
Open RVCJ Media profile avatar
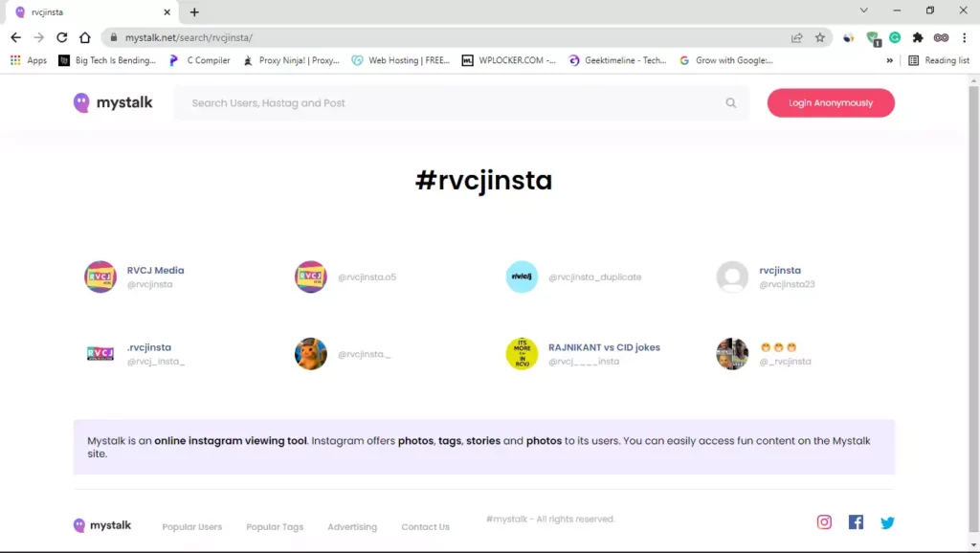pos(100,276)
